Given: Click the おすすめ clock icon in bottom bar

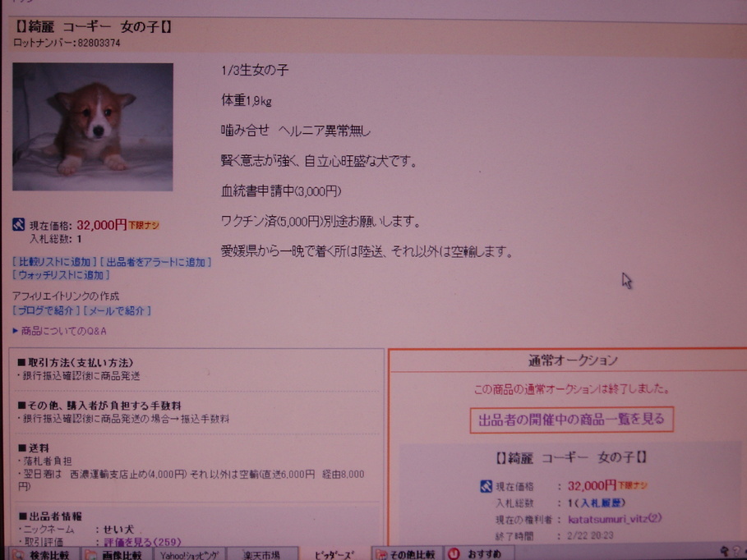Looking at the screenshot, I should pyautogui.click(x=454, y=554).
